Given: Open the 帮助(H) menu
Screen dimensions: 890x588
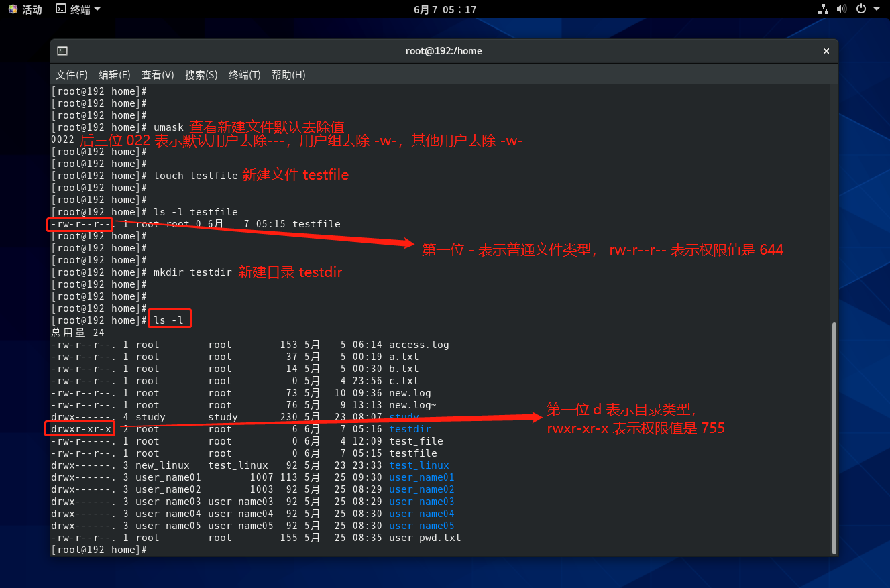Looking at the screenshot, I should [288, 75].
